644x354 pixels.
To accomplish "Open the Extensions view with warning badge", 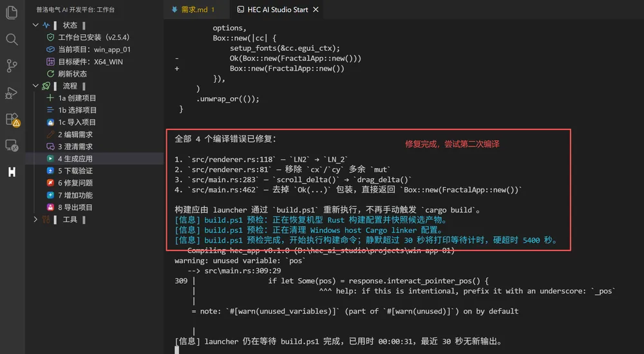I will click(x=12, y=120).
